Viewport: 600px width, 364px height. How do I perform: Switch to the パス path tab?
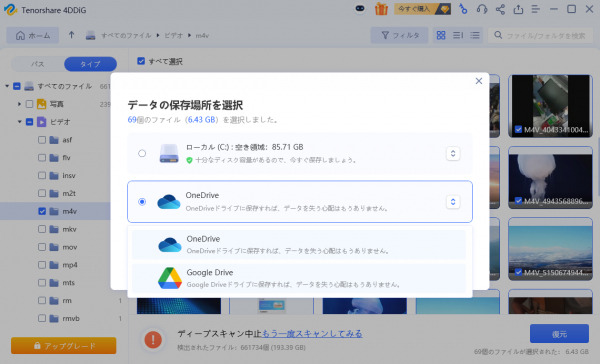38,64
